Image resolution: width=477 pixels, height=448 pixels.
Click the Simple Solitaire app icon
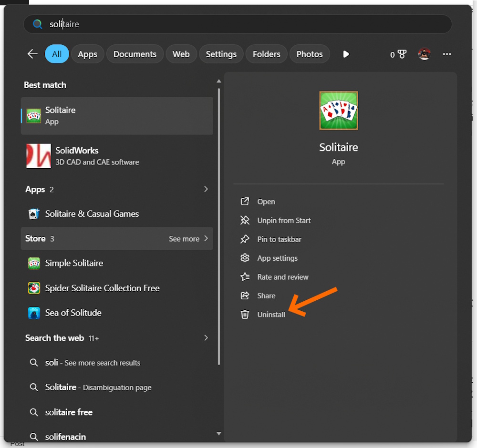34,263
